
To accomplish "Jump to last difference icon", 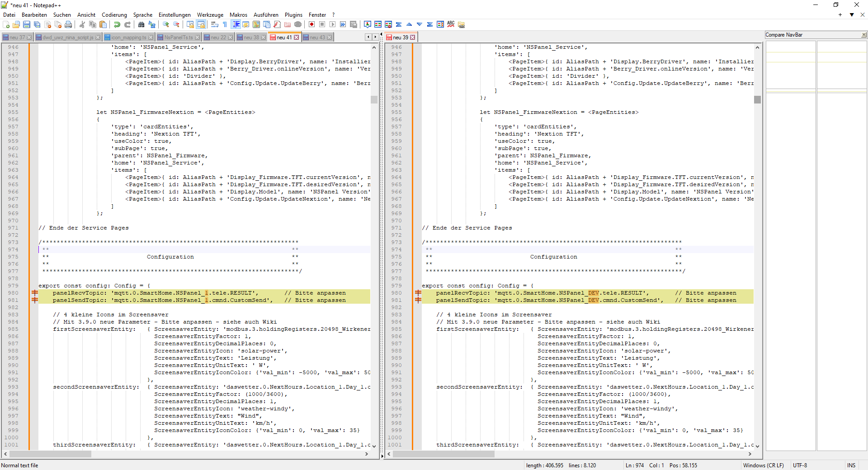I will click(429, 24).
